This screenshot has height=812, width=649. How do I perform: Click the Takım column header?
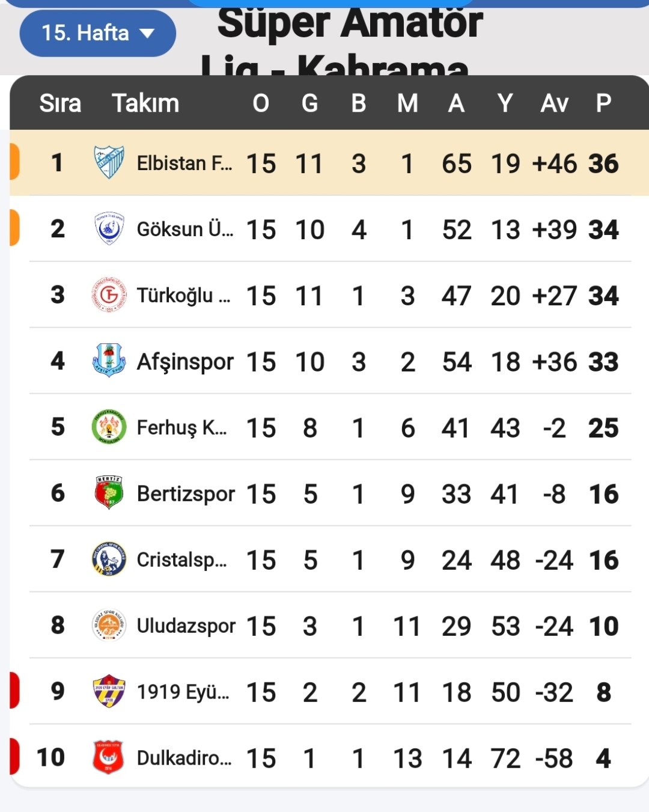click(145, 103)
